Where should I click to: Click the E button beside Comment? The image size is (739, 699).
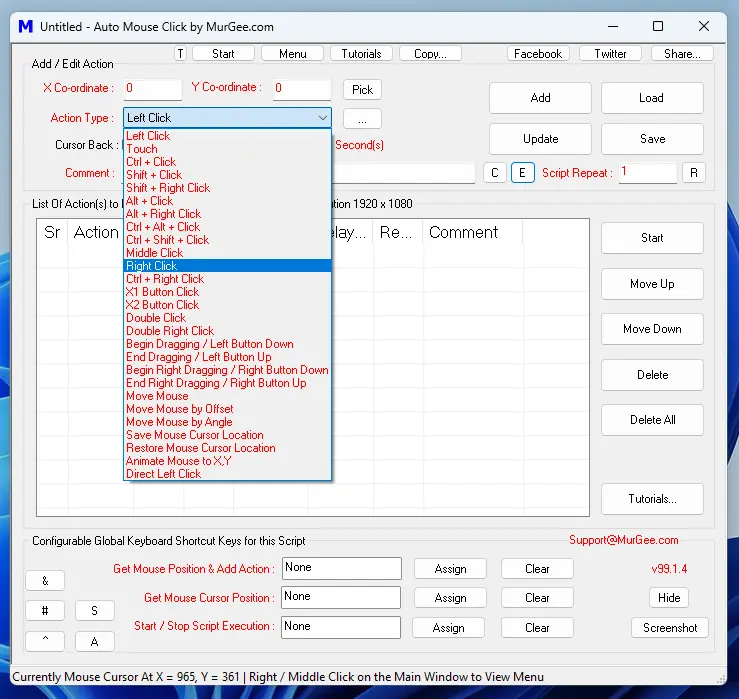523,173
